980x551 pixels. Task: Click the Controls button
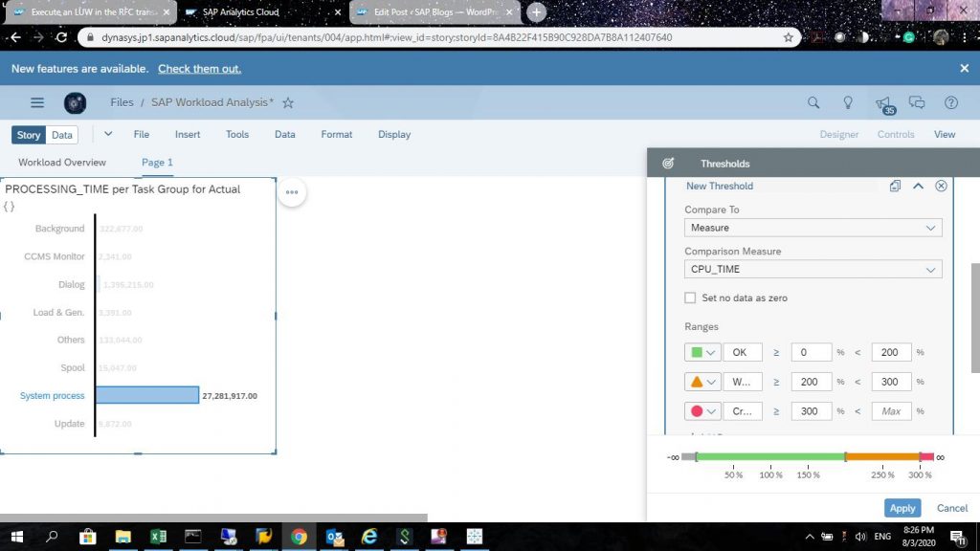(x=896, y=134)
